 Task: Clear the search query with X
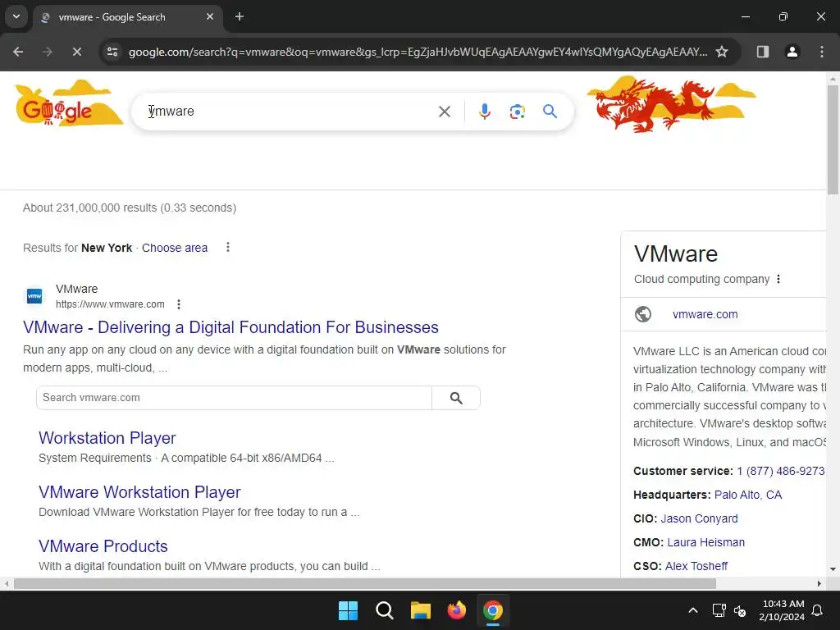coord(445,112)
